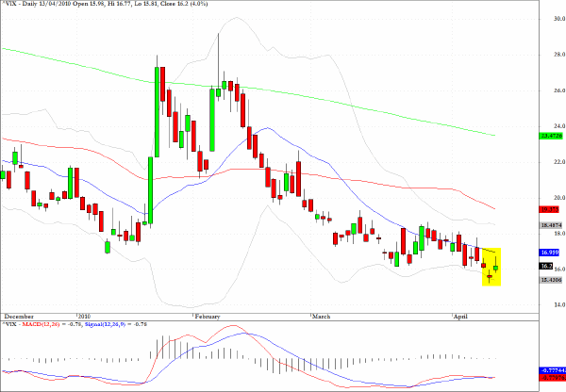Select the 20.0 price axis label
The height and width of the screenshot is (392, 566).
559,198
